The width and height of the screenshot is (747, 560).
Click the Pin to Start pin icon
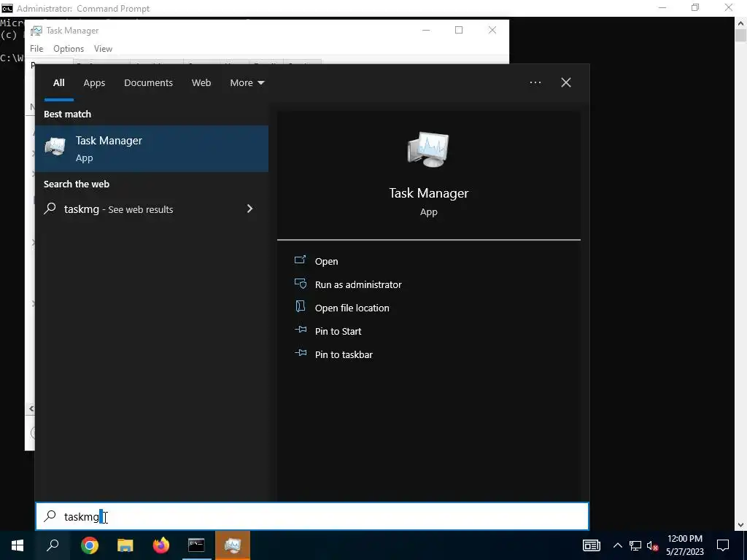click(x=301, y=330)
